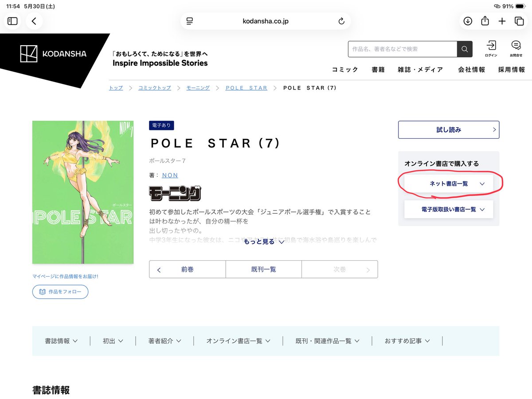Open 既刊一覧 volume list

[264, 269]
